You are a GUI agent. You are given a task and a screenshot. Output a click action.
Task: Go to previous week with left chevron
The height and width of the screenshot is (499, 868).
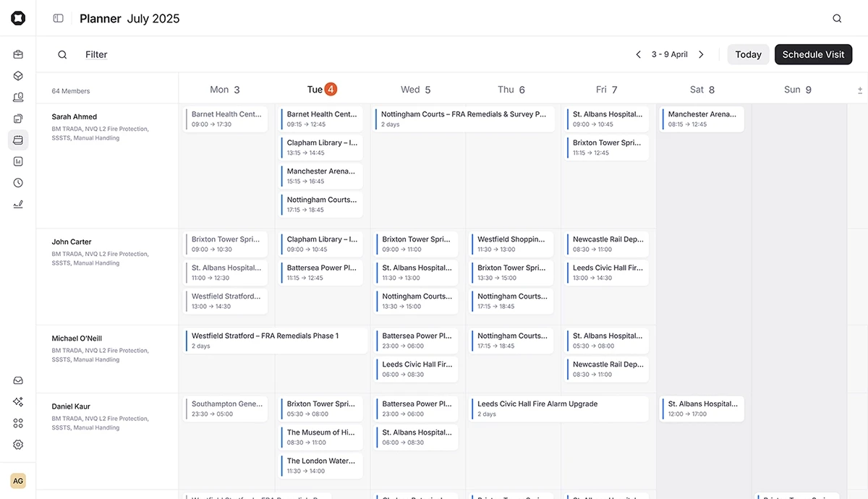pyautogui.click(x=638, y=54)
